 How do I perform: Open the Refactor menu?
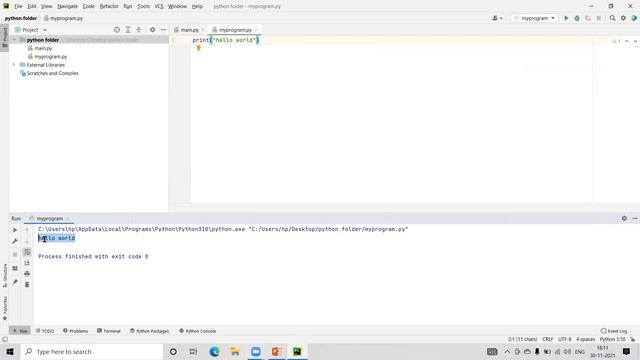(109, 7)
